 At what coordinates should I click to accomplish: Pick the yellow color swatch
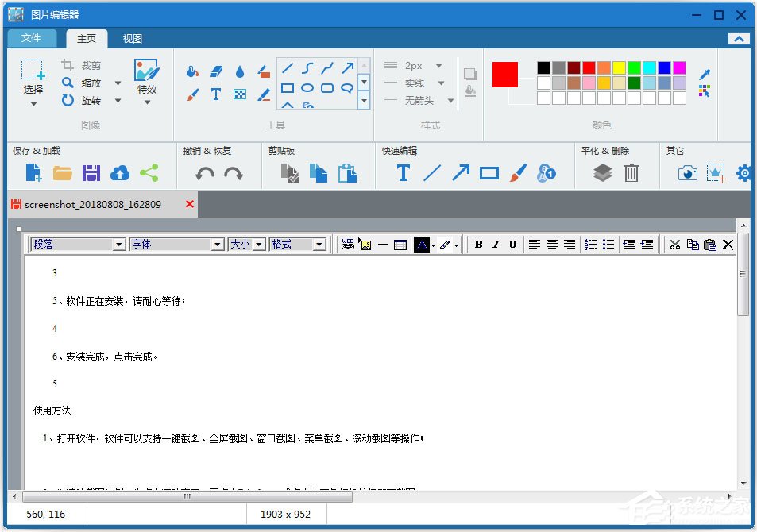pyautogui.click(x=619, y=67)
